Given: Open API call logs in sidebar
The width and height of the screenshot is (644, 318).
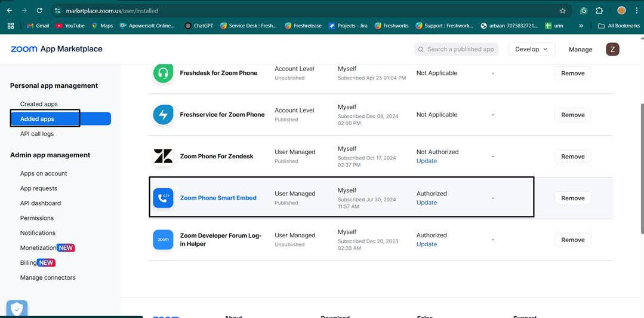Looking at the screenshot, I should coord(37,134).
